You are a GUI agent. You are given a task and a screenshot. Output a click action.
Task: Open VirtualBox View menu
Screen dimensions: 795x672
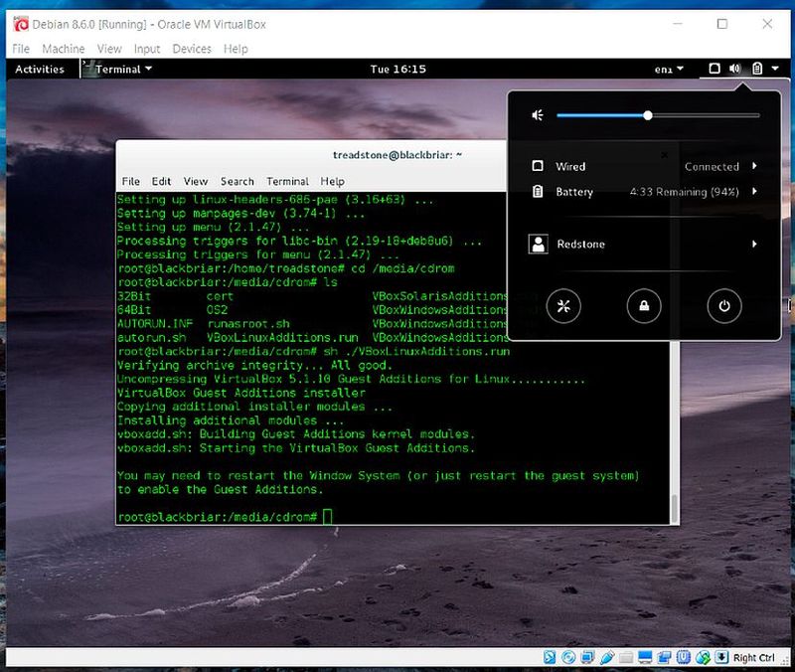(x=109, y=49)
